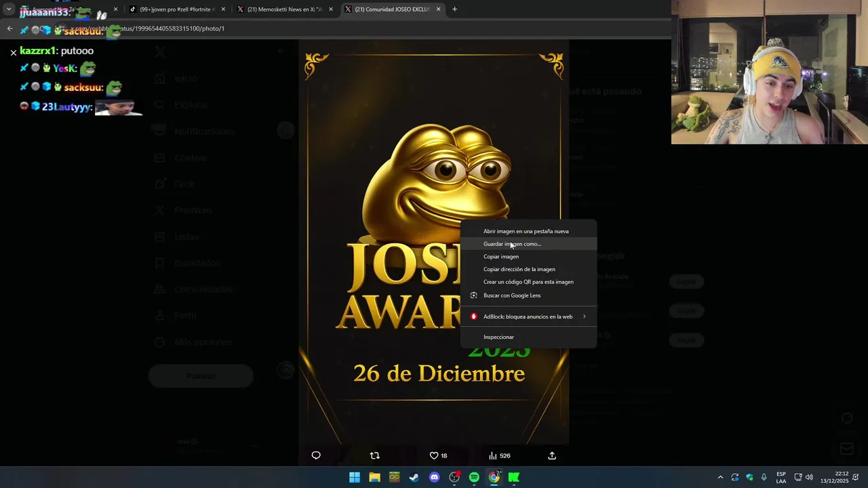Open the Minecraft-style icon in the taskbar
The width and height of the screenshot is (868, 488).
tap(395, 477)
